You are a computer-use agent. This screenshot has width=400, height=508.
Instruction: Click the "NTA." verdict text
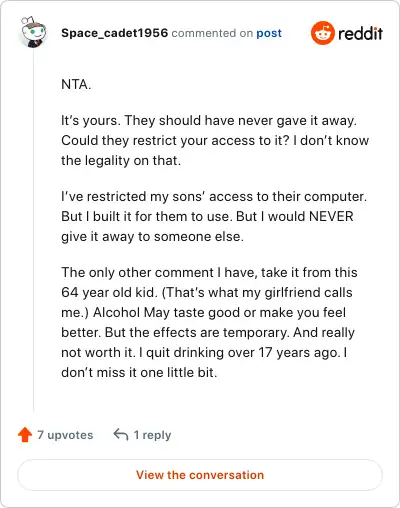76,84
